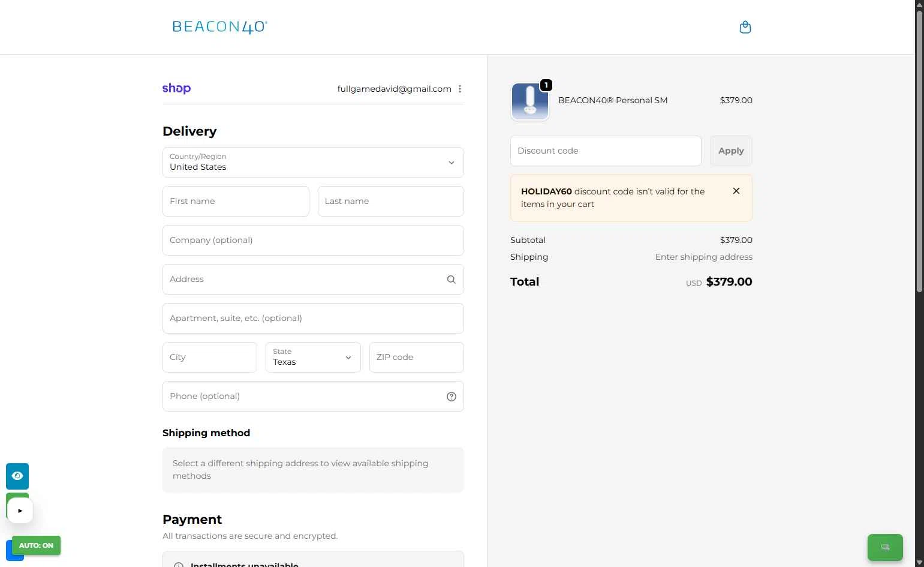Click the Total $379.00 amount
Screen dimensions: 924x567
coord(729,281)
